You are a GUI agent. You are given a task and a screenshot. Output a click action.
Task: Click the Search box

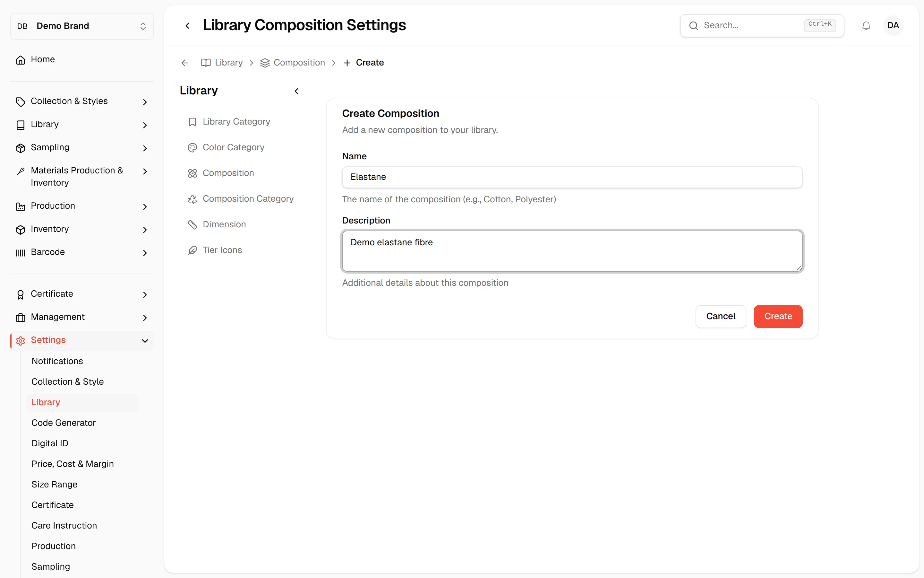pos(762,26)
